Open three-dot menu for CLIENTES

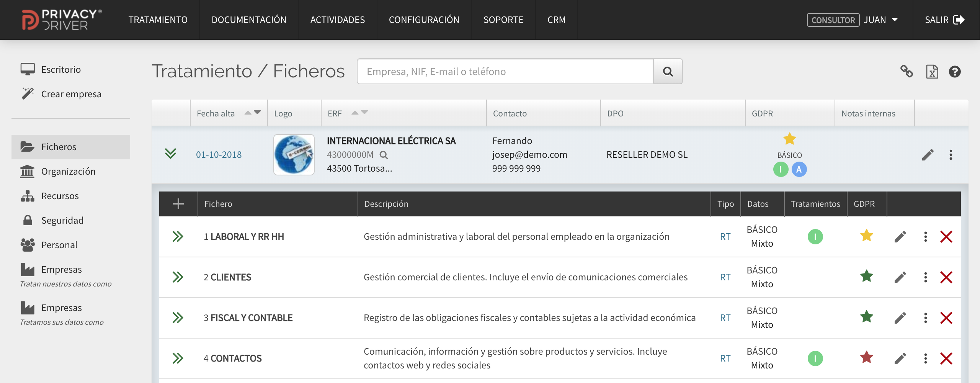(925, 277)
